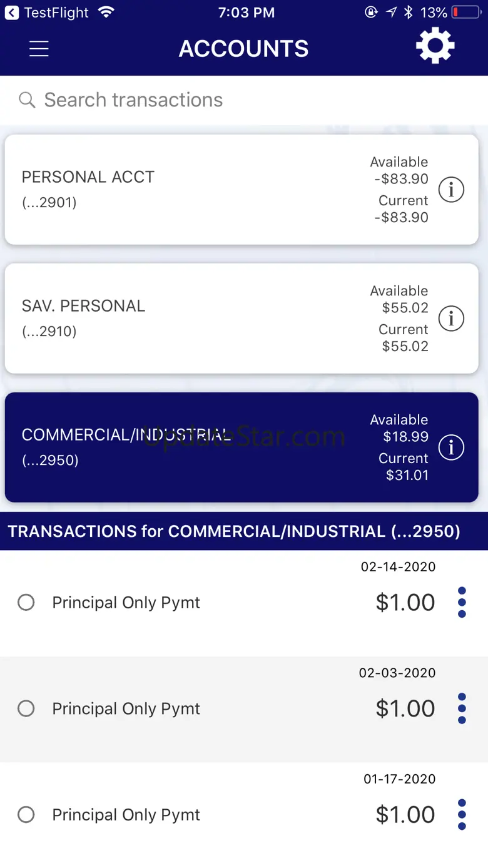The image size is (488, 868).
Task: Open more options for 02-03-2020 transaction
Action: (462, 708)
